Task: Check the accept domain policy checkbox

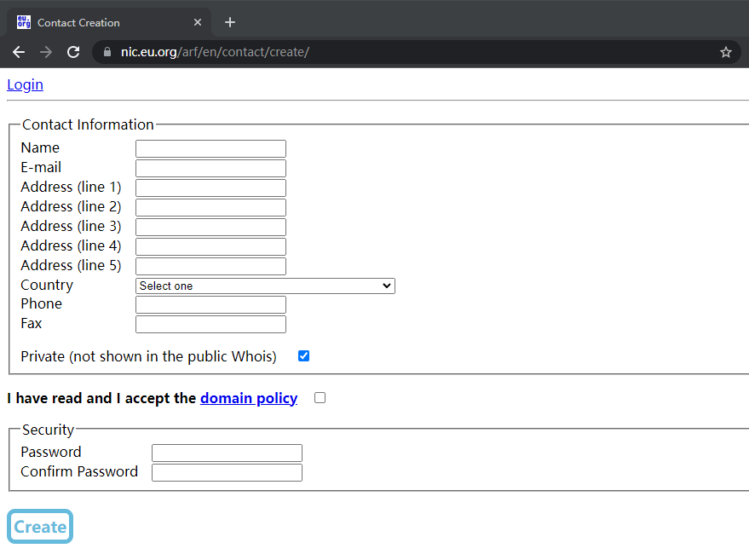Action: 320,398
